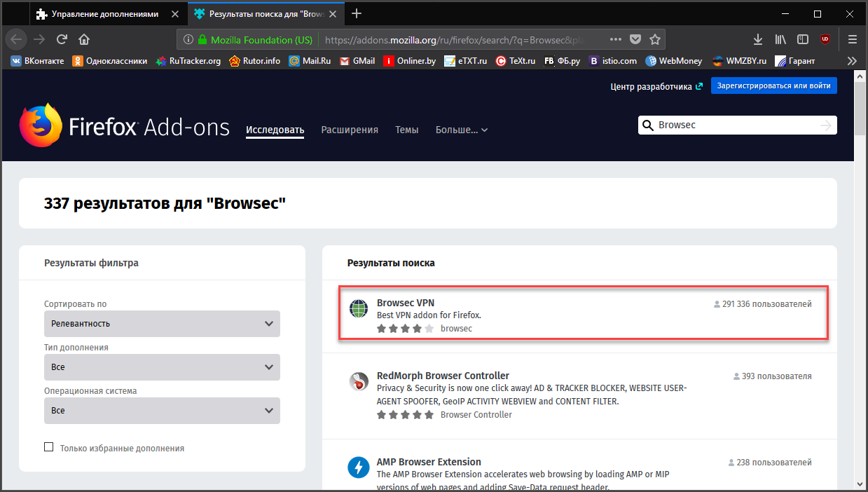This screenshot has width=868, height=492.
Task: Click the AMP Browser Extension lightning icon
Action: (x=359, y=467)
